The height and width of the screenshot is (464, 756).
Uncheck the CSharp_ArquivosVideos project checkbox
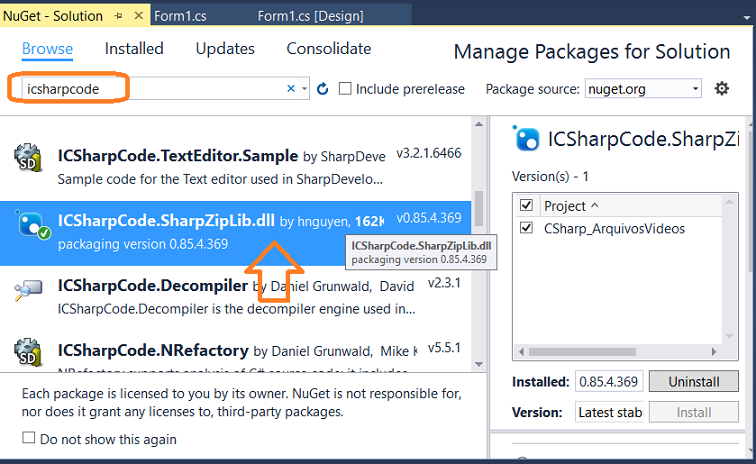[x=526, y=228]
